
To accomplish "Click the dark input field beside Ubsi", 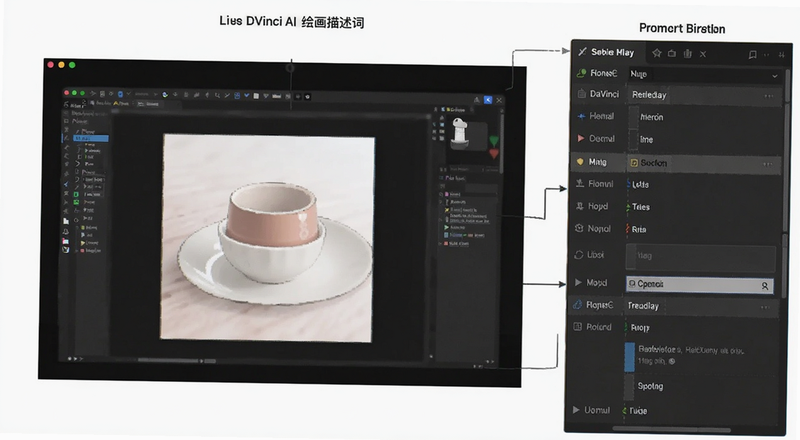I will (x=701, y=256).
